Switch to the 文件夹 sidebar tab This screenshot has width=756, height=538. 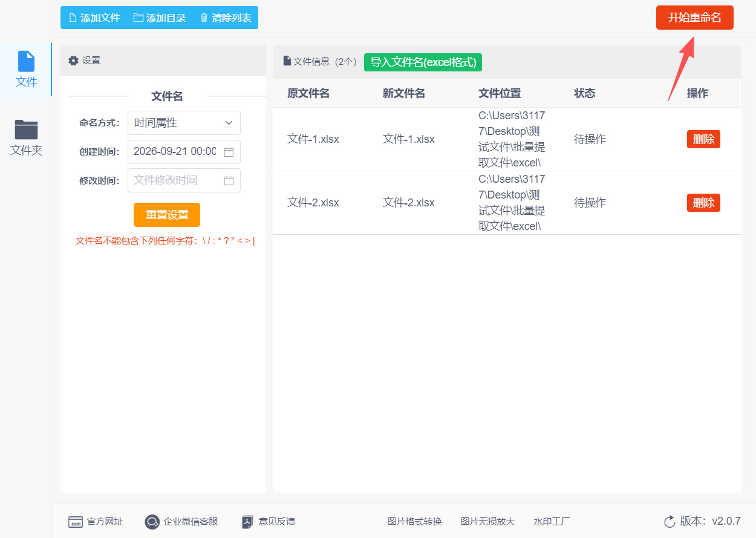pos(26,138)
